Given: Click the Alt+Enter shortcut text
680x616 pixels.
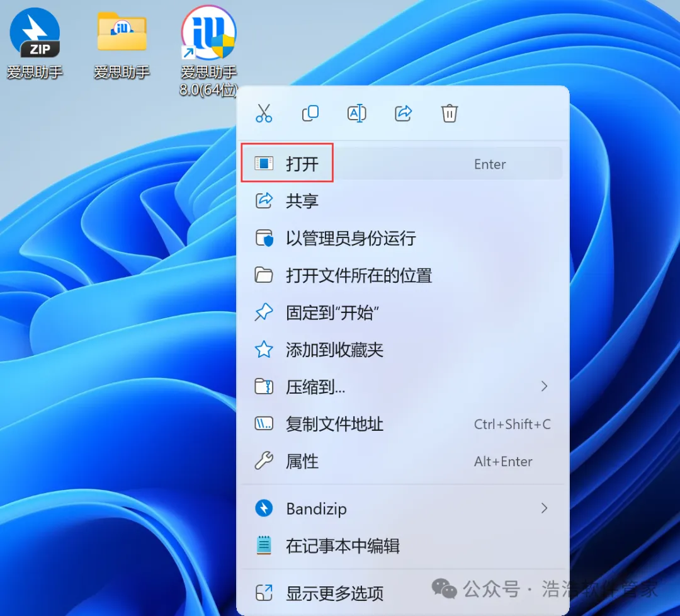Looking at the screenshot, I should point(503,461).
